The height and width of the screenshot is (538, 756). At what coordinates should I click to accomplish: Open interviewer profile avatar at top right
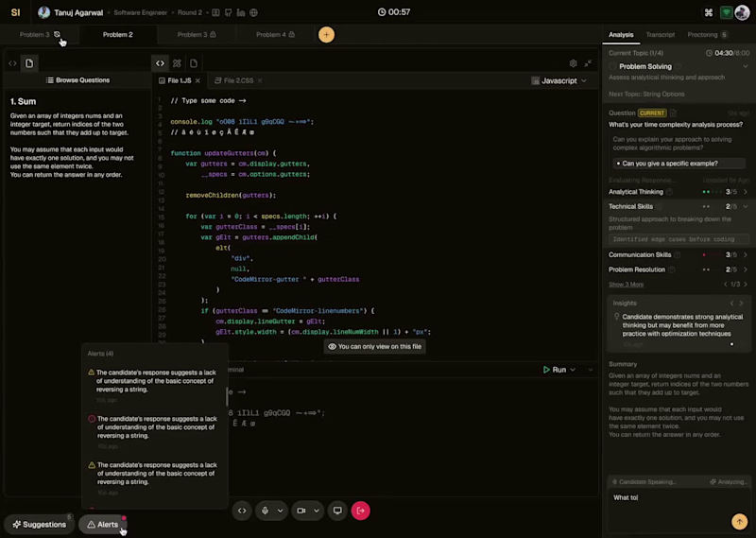[x=742, y=12]
